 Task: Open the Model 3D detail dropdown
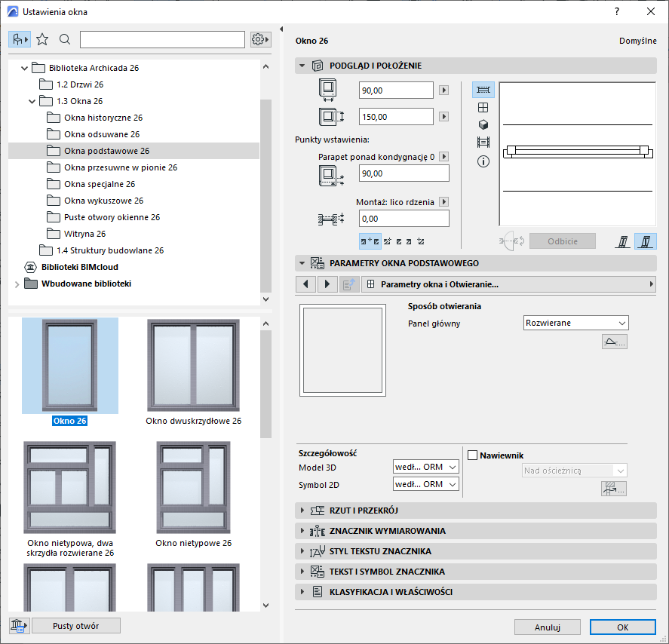426,467
